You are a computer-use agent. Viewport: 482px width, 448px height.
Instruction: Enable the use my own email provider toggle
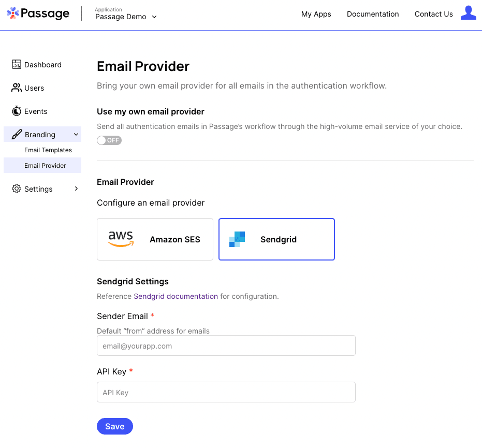(x=109, y=140)
